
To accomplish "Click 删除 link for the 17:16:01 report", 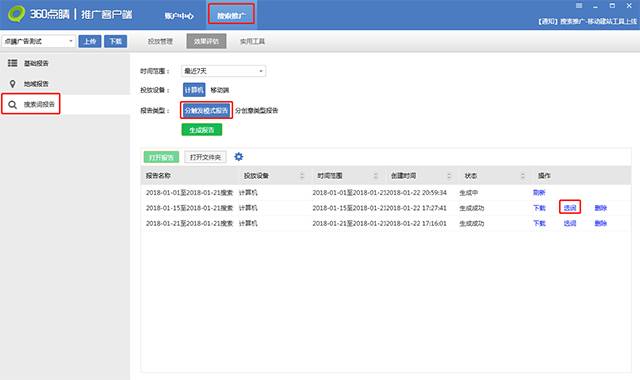I will 600,223.
